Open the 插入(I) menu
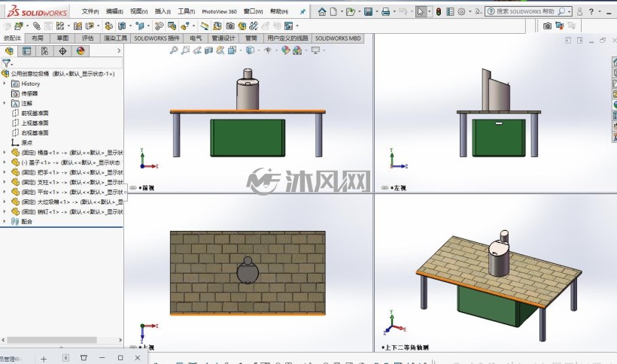This screenshot has width=617, height=364. click(x=163, y=11)
